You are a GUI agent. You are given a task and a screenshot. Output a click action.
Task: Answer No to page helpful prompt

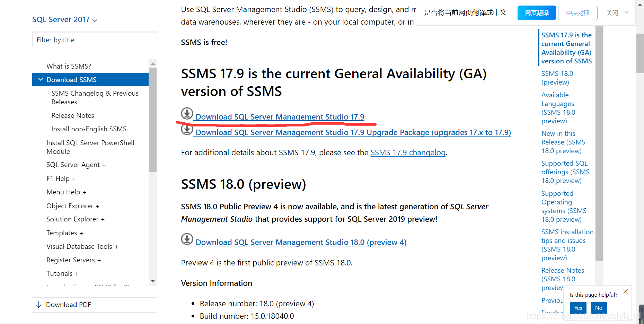tap(598, 308)
